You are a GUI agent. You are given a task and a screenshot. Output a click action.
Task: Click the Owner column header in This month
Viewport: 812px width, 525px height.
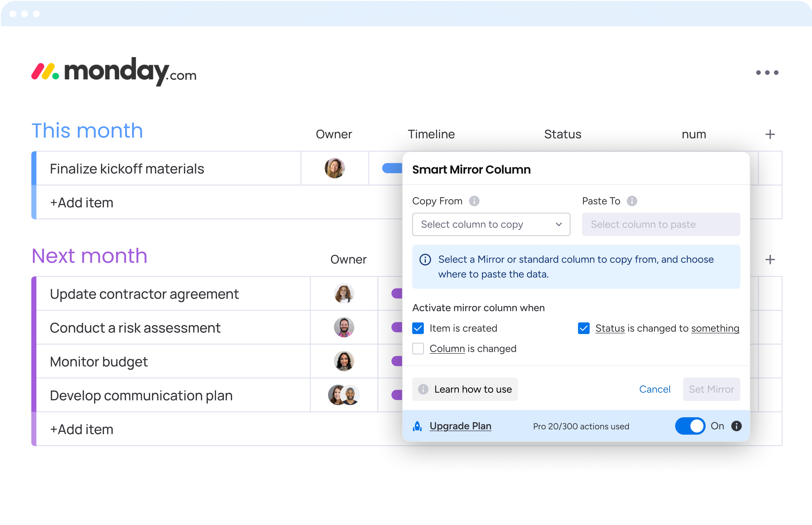(x=334, y=134)
